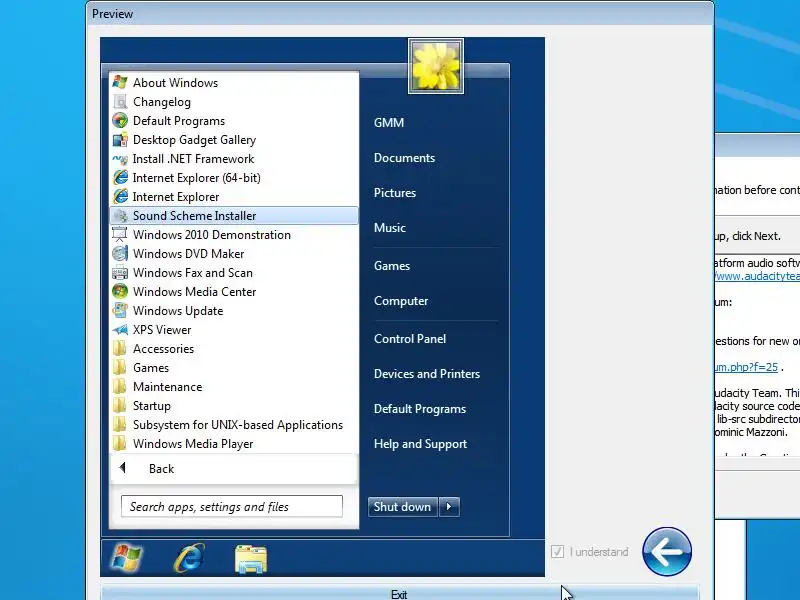
Task: Click the XPS Viewer paper-plane icon
Action: click(x=120, y=330)
